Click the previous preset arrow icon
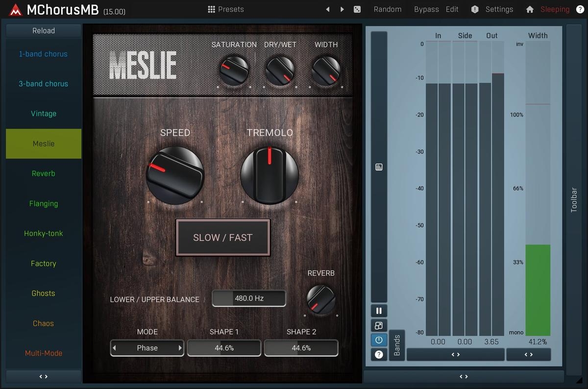Image resolution: width=588 pixels, height=389 pixels. coord(328,9)
